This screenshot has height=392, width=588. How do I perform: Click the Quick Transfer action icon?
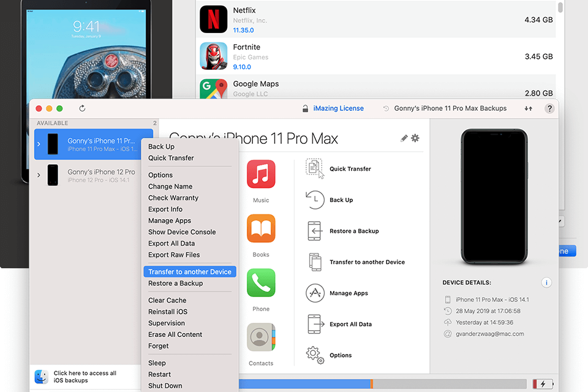click(x=315, y=168)
